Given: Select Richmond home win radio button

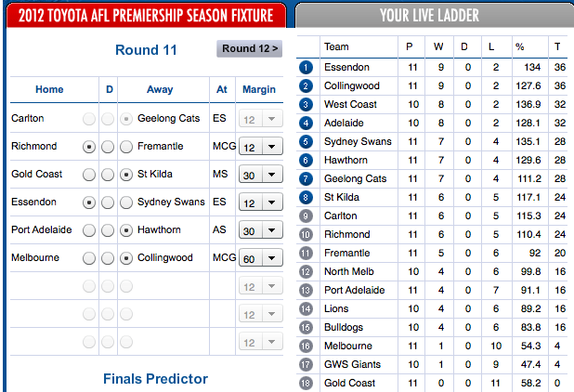Looking at the screenshot, I should click(89, 147).
